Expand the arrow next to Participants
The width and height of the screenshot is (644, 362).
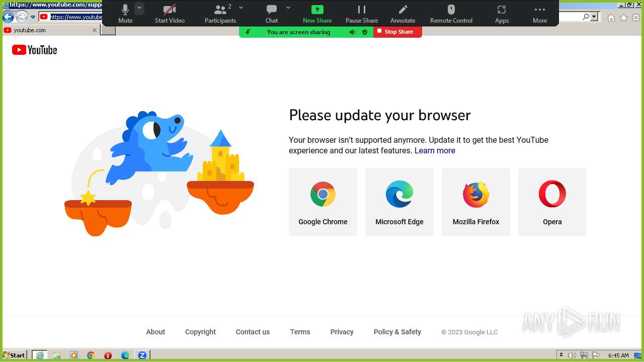[241, 8]
